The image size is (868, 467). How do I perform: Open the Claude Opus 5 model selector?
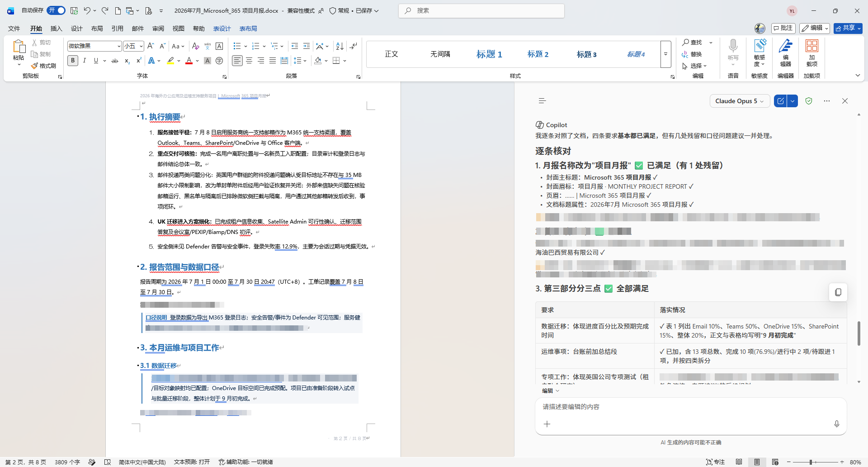740,101
